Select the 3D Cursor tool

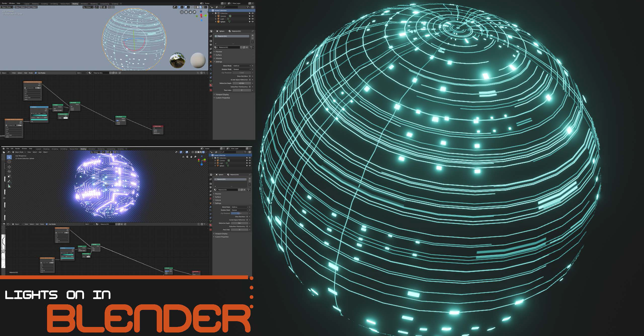[x=9, y=162]
